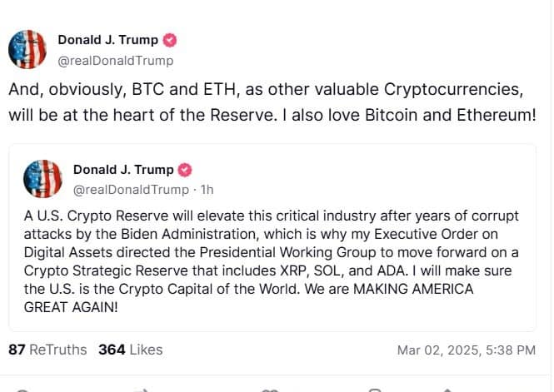Show the list of 87 ReTruths
554x392 pixels.
47,350
